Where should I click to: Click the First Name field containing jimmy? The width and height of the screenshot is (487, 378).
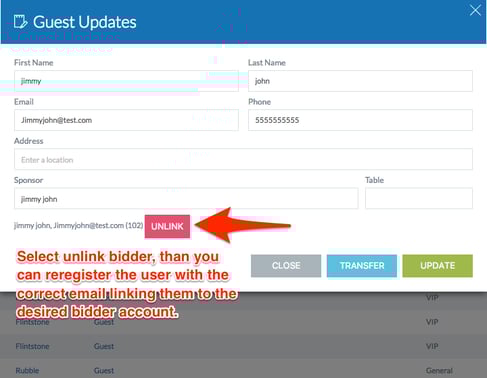126,81
